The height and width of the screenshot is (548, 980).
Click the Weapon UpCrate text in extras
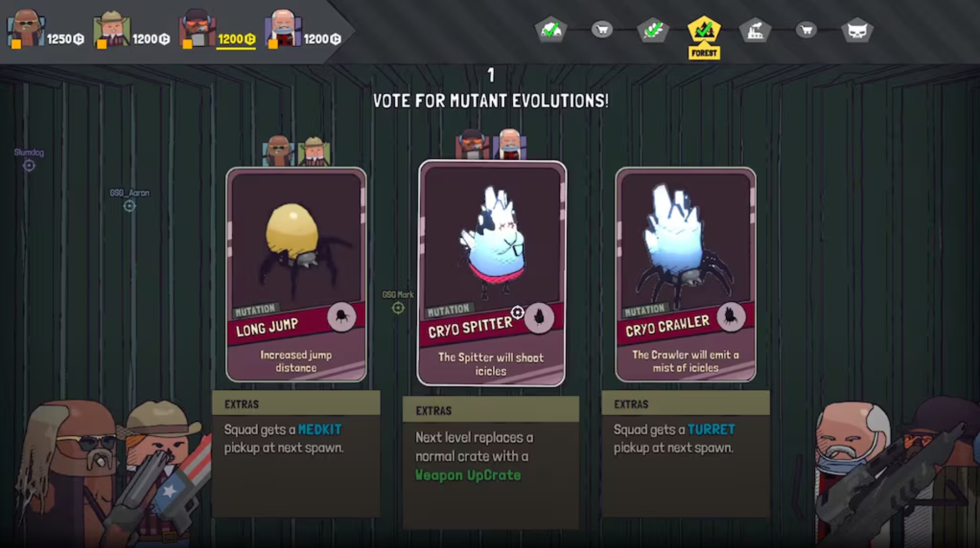(468, 475)
